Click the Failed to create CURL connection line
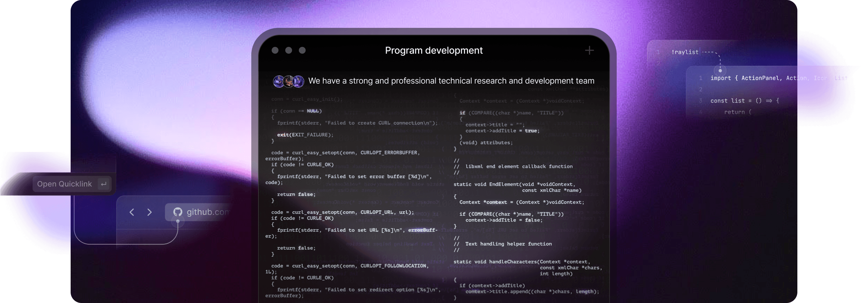Viewport: 868px width, 303px height. coord(357,123)
